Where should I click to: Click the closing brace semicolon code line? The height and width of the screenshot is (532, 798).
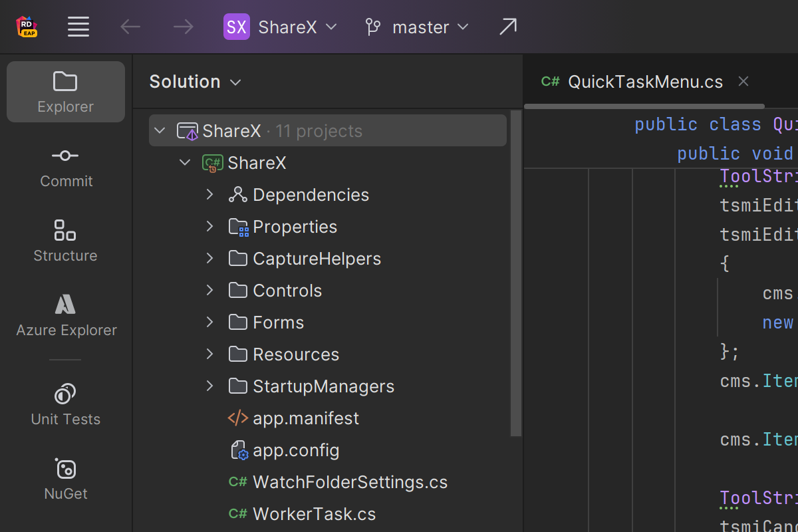click(x=730, y=351)
